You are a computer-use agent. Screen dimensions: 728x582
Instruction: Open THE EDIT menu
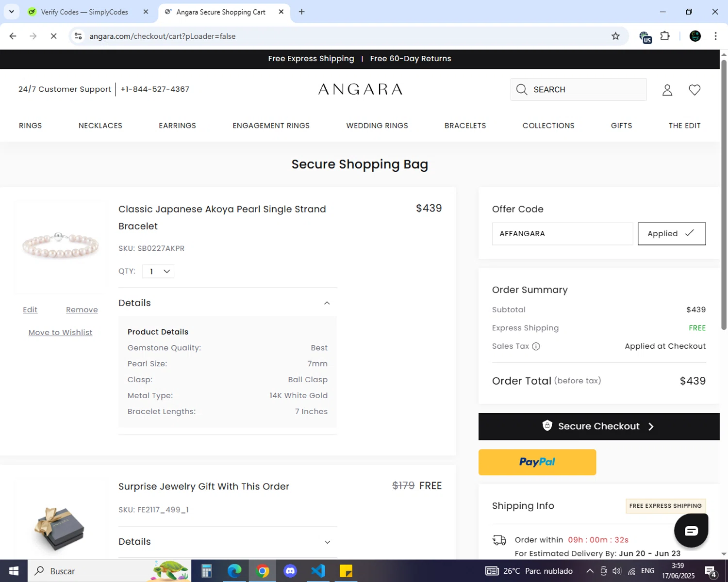coord(684,126)
